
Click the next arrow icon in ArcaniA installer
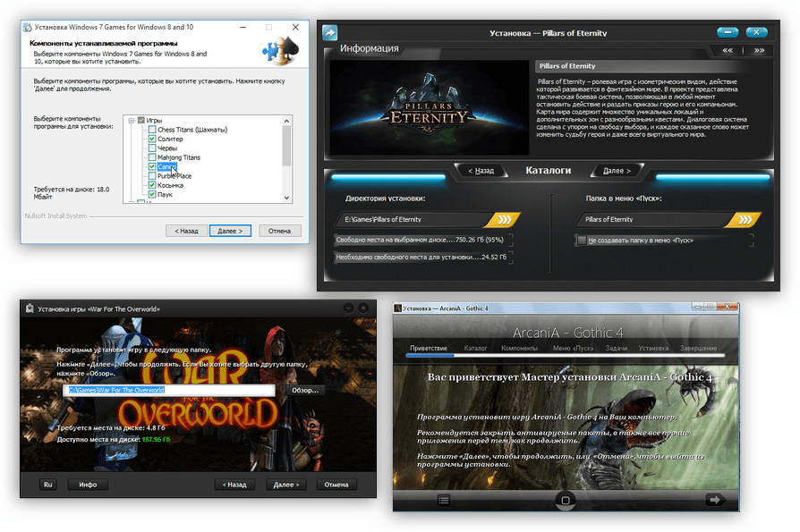pos(715,500)
